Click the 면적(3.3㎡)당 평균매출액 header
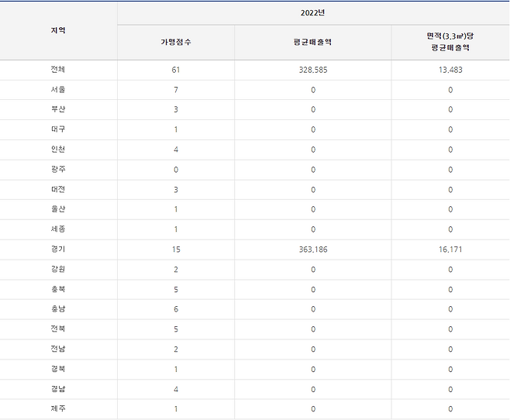Screen dimensions: 510x420 450,42
